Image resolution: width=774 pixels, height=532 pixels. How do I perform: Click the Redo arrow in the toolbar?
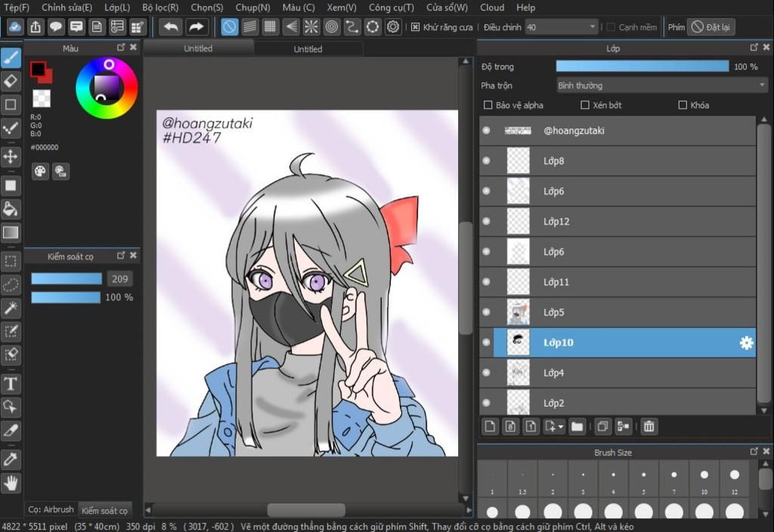(197, 26)
